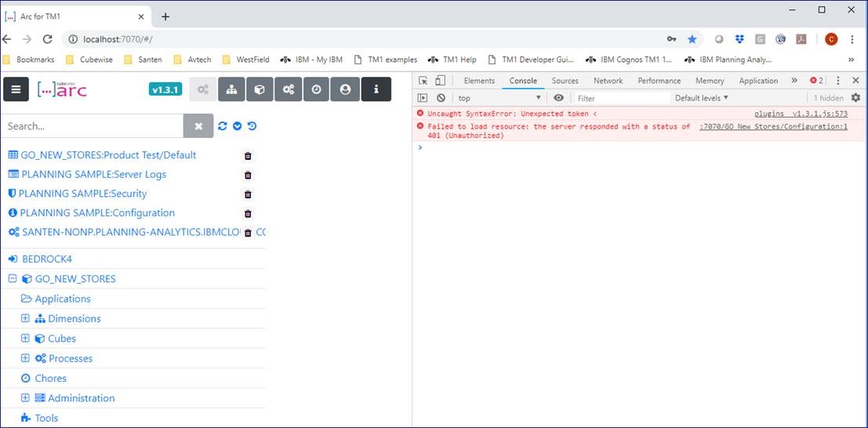Clear the console
This screenshot has height=428, width=868.
[x=441, y=98]
